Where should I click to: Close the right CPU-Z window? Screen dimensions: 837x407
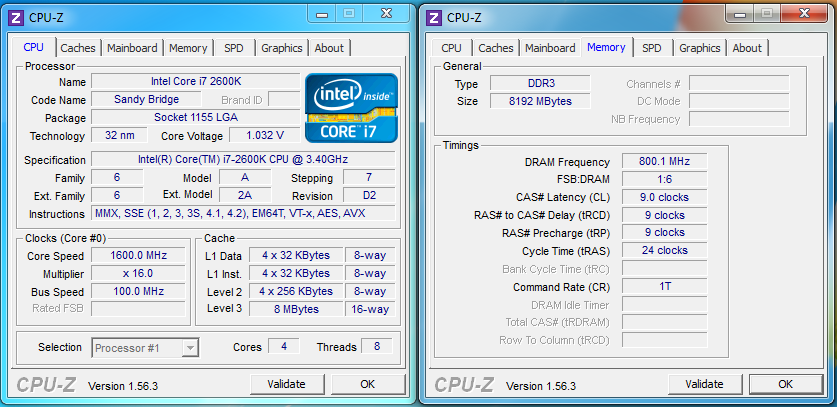[x=805, y=13]
